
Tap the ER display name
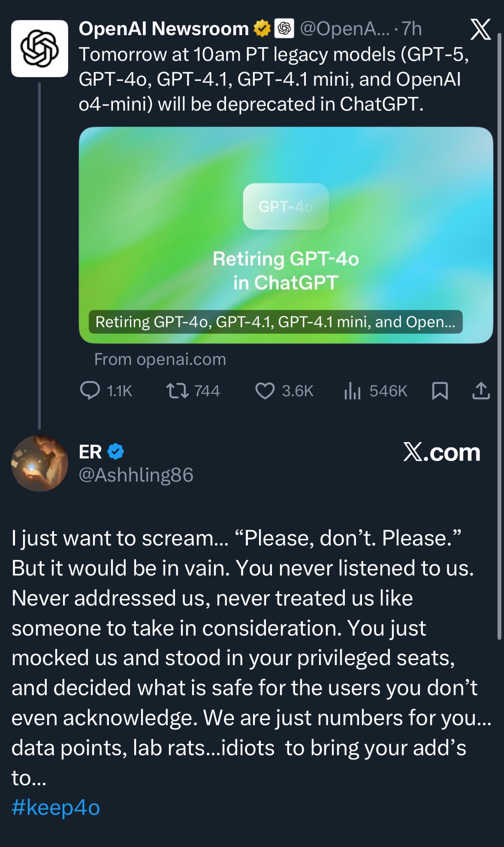90,452
